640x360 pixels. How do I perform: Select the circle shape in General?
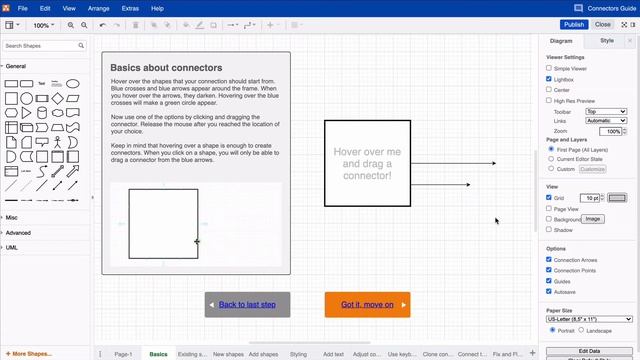point(27,98)
